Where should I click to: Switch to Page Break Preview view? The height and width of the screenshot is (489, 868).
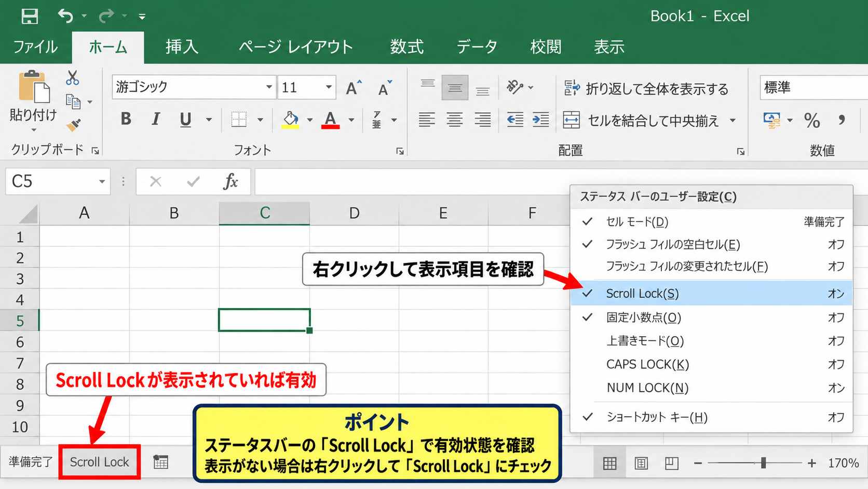point(672,463)
